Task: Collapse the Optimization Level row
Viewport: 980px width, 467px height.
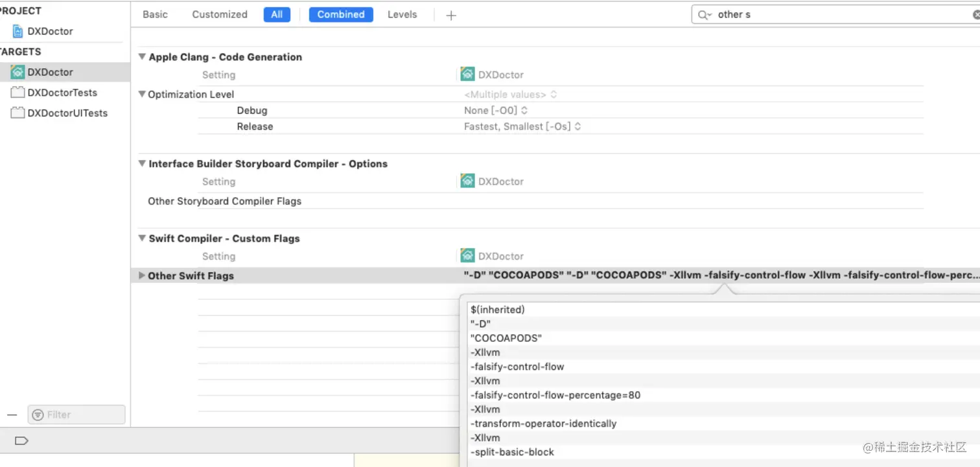Action: (143, 94)
